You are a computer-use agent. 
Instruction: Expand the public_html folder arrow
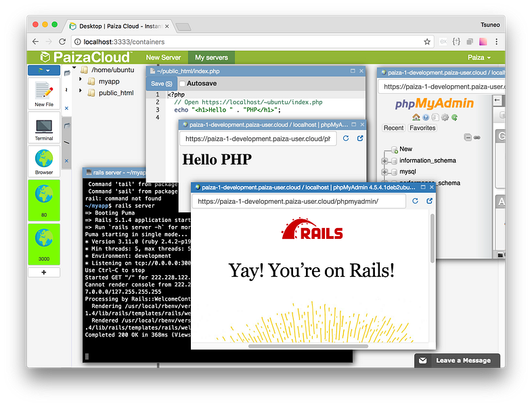[81, 91]
